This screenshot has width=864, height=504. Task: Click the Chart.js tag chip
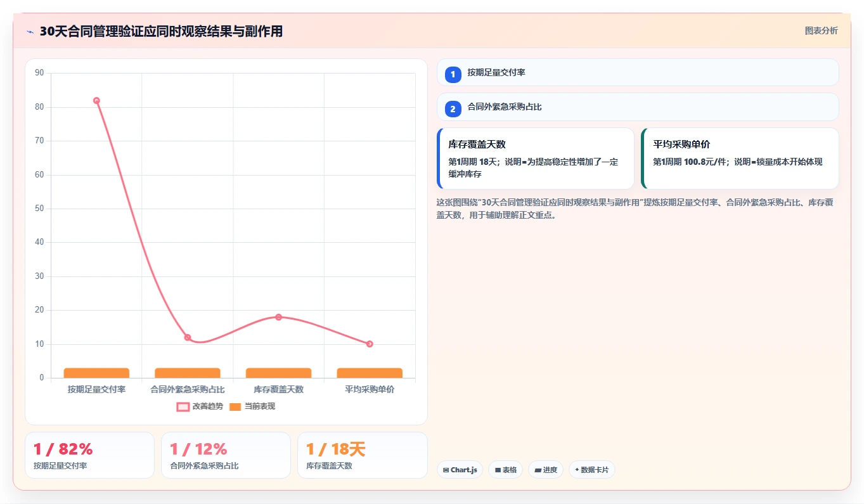pos(460,470)
